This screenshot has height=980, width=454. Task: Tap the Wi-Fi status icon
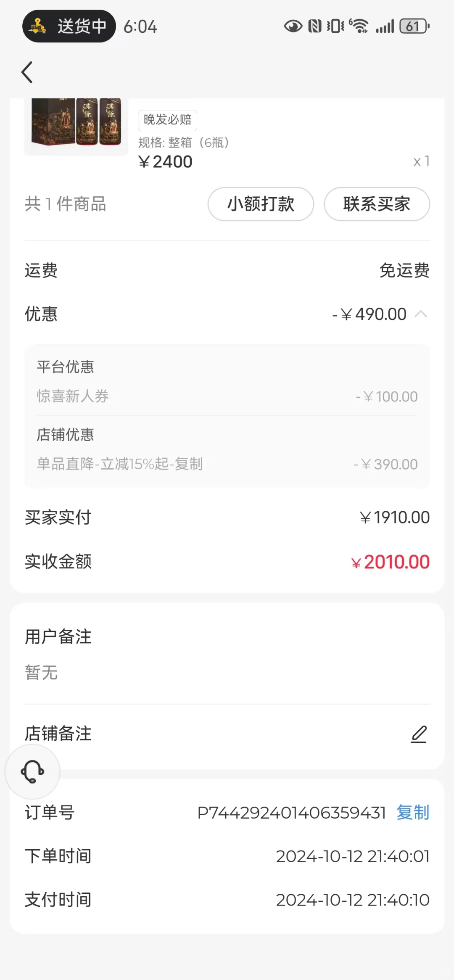[x=359, y=26]
